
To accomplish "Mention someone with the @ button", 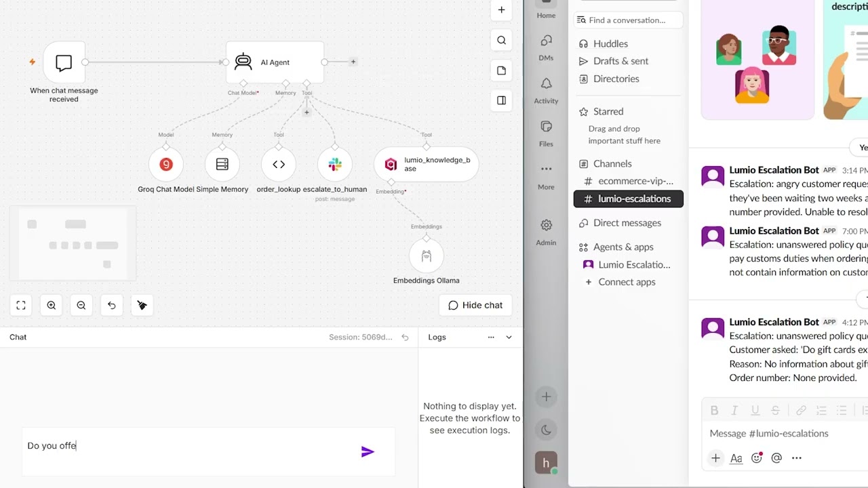I will pos(776,458).
